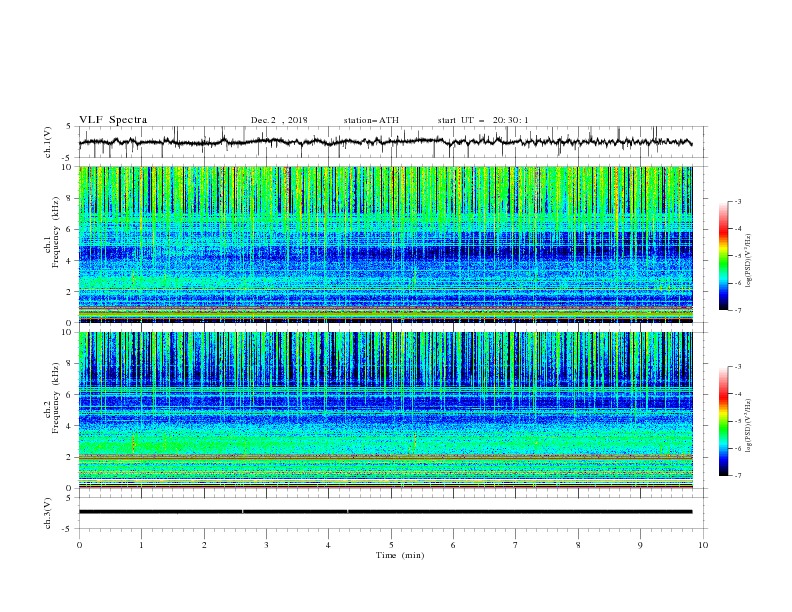
Task: Click the ch.1 color bar log(PSD) label
Action: [749, 259]
